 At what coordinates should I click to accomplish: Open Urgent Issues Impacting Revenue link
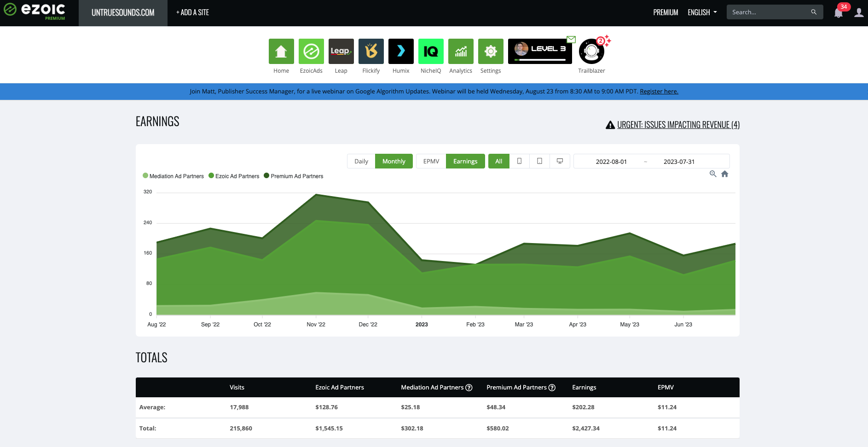coord(678,125)
